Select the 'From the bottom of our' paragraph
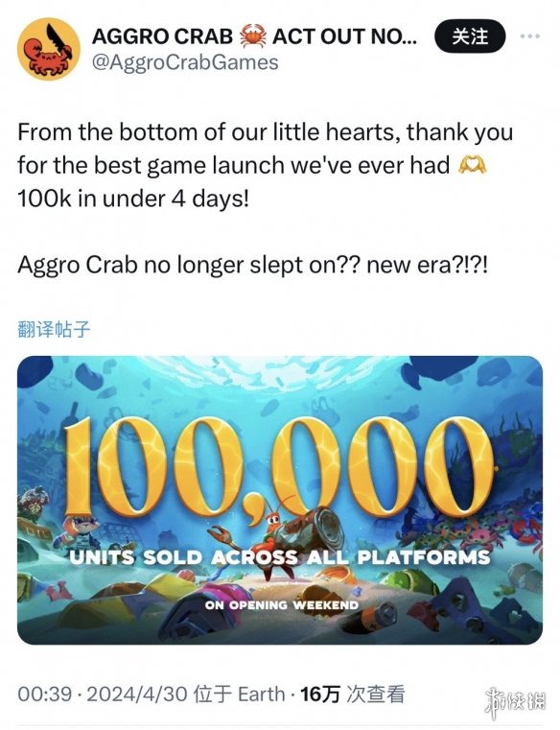This screenshot has width=560, height=730. pos(265,165)
